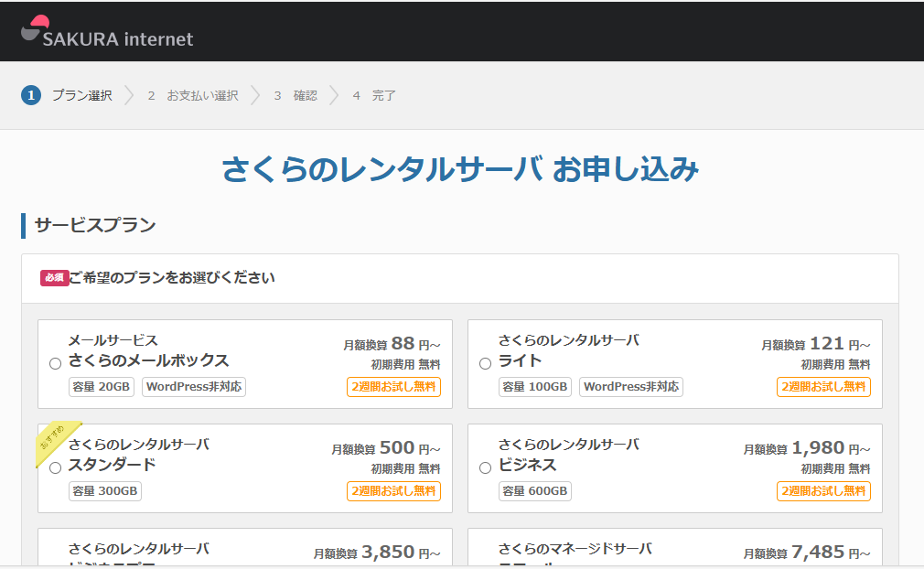Click the さくらのマネージドサーバ plan label
This screenshot has height=569, width=924.
click(575, 549)
